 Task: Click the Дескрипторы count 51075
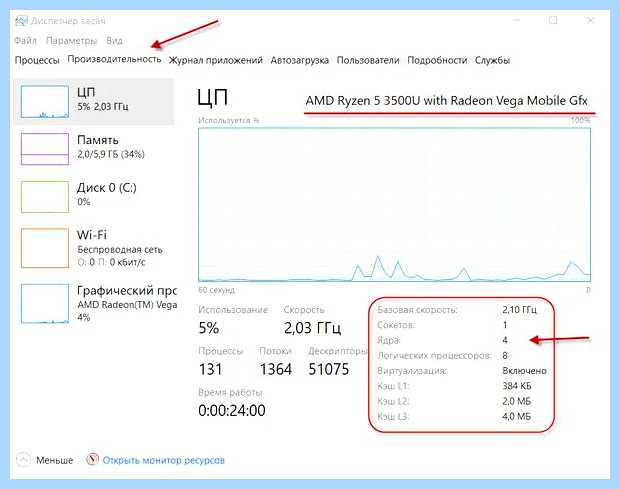point(329,369)
